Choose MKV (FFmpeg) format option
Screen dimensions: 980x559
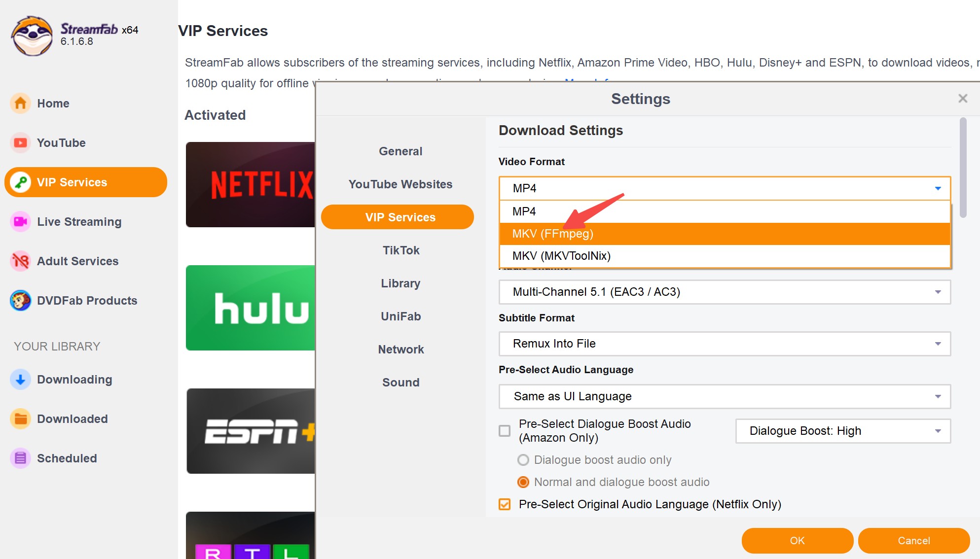coord(725,234)
